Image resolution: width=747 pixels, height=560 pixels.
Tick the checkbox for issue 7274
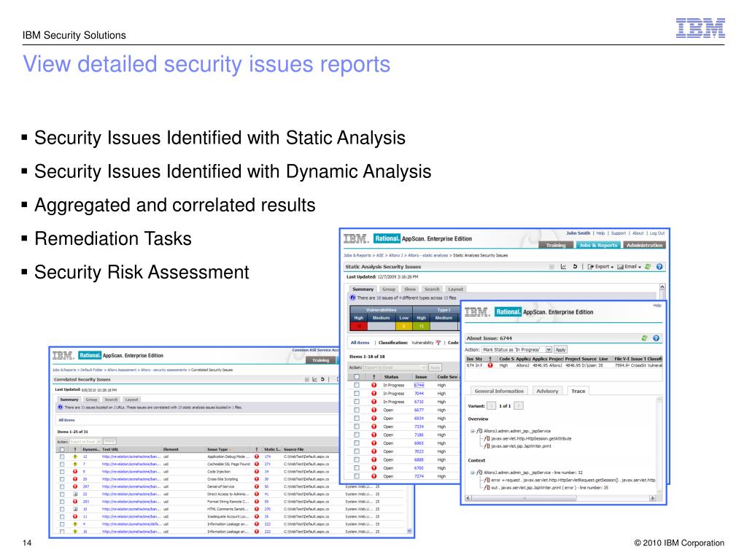(357, 476)
